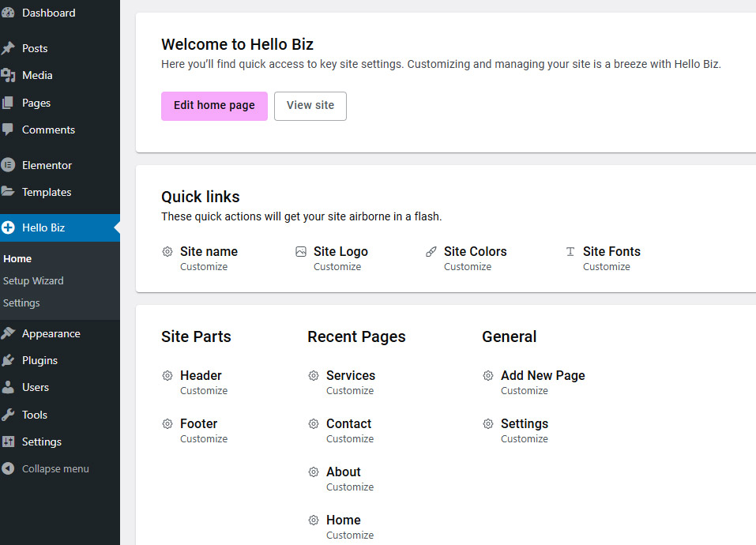Click the Dashboard gauge icon
This screenshot has height=545, width=756.
click(x=8, y=13)
